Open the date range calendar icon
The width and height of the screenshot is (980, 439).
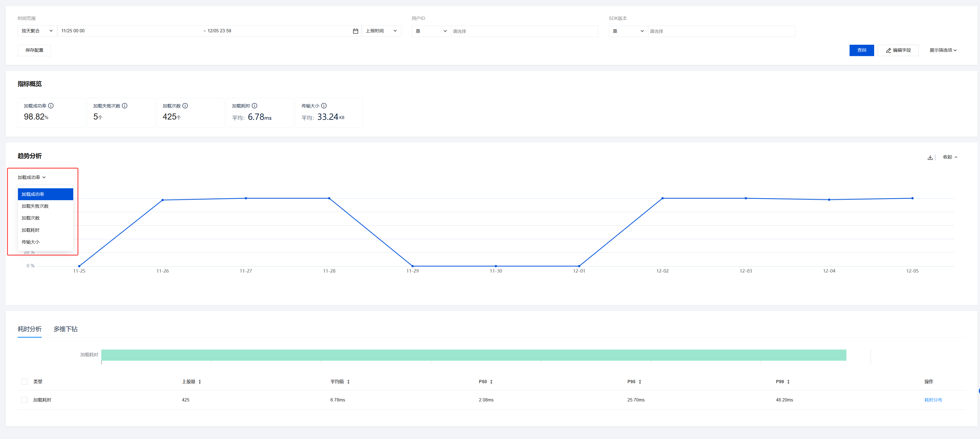355,31
